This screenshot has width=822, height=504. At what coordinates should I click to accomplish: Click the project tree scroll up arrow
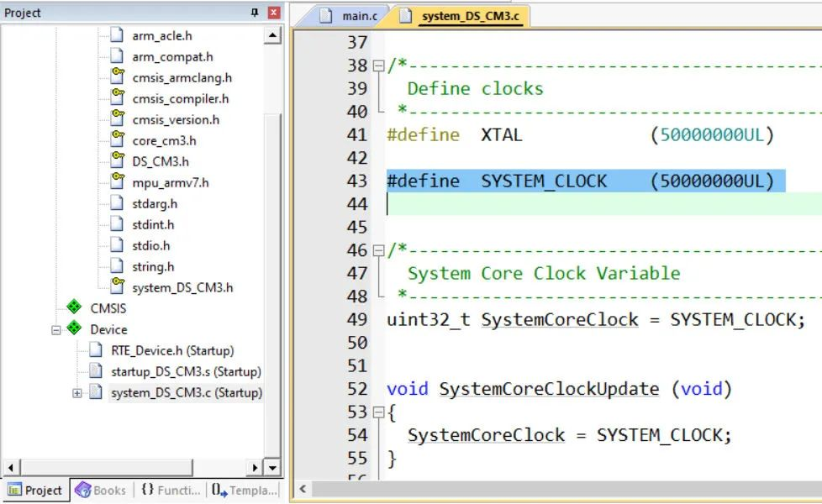click(272, 35)
